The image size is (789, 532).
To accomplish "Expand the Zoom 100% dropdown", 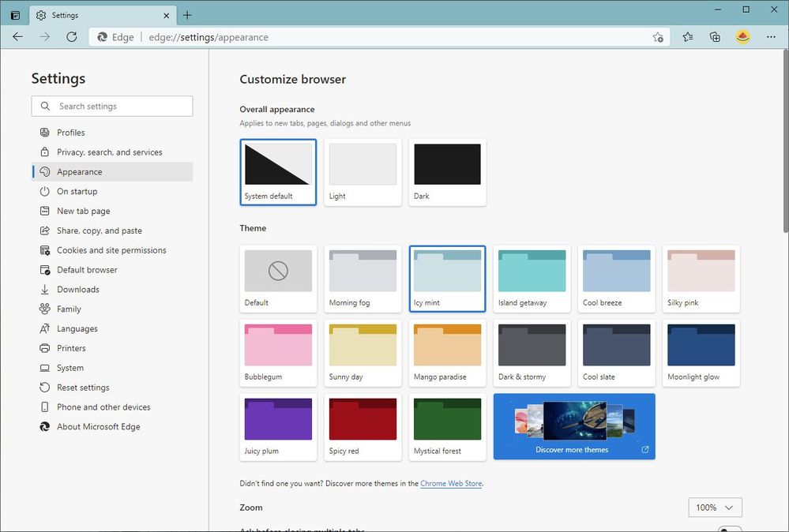I will coord(715,508).
